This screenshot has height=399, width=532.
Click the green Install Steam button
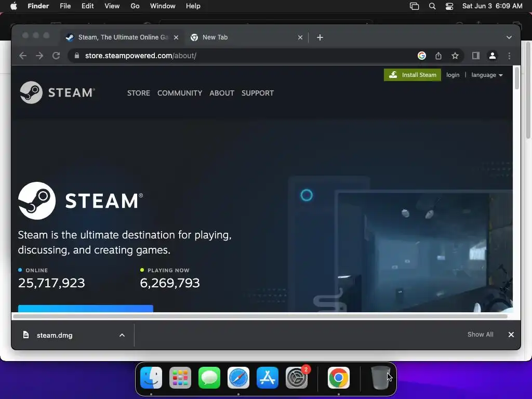[x=412, y=75]
